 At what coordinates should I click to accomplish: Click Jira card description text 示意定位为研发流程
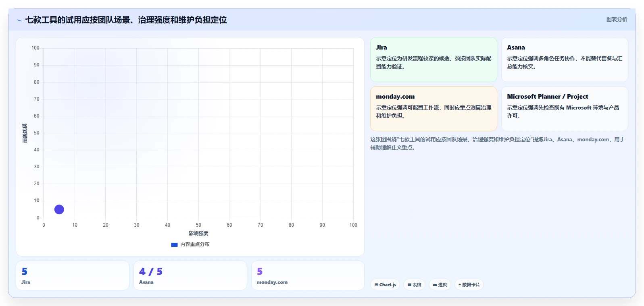pyautogui.click(x=434, y=62)
